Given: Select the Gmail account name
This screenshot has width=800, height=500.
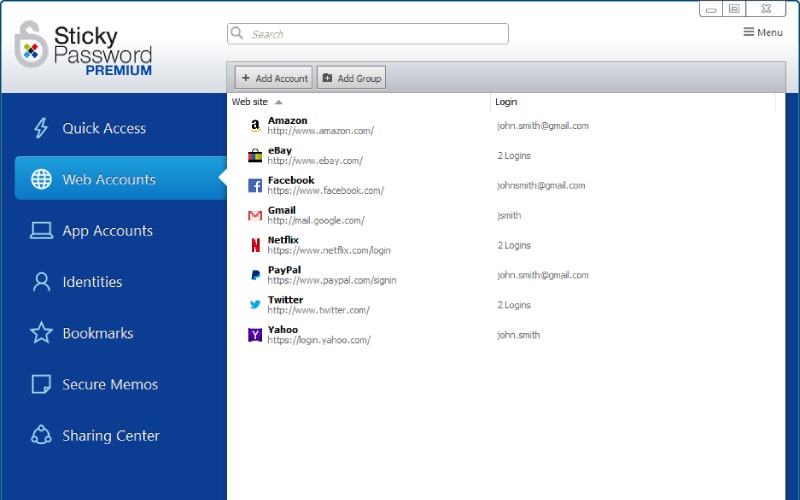Looking at the screenshot, I should [282, 210].
